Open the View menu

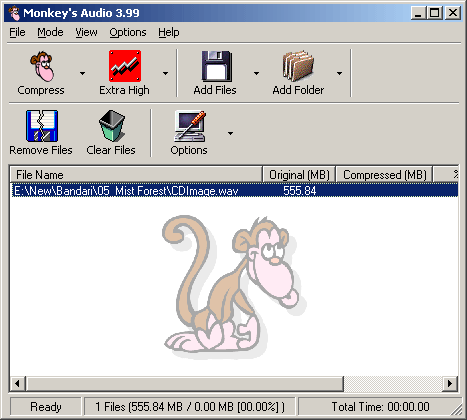tap(86, 32)
